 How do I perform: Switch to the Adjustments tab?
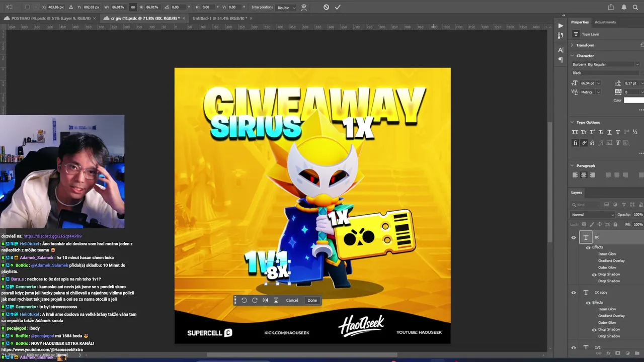pos(605,22)
